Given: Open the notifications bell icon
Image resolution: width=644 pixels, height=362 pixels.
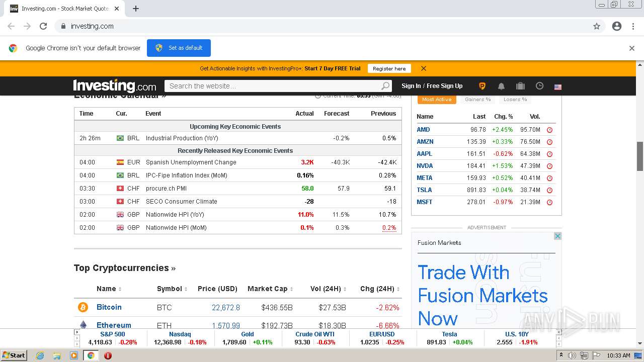Looking at the screenshot, I should (501, 86).
